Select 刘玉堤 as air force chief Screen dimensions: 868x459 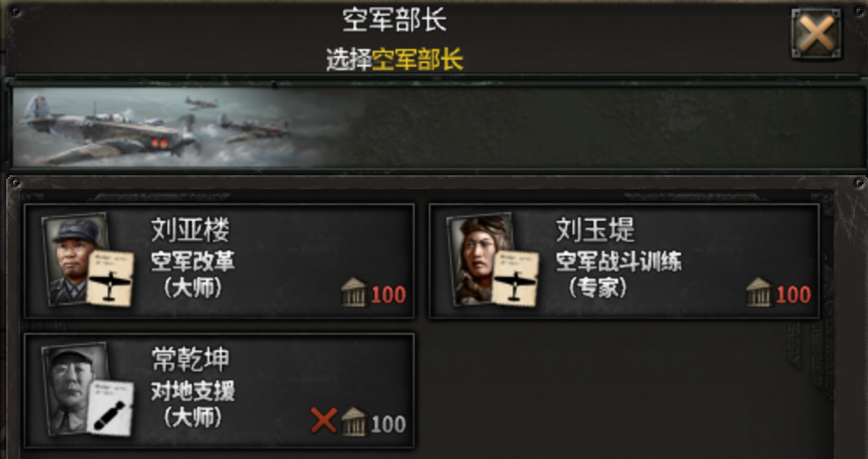pos(624,261)
